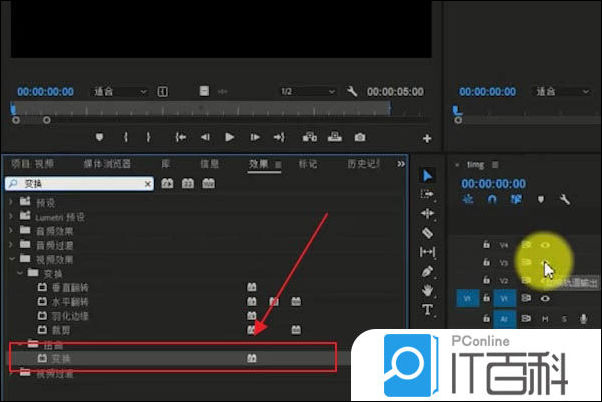
Task: Open the 效果 panel menu icon
Action: (x=278, y=164)
